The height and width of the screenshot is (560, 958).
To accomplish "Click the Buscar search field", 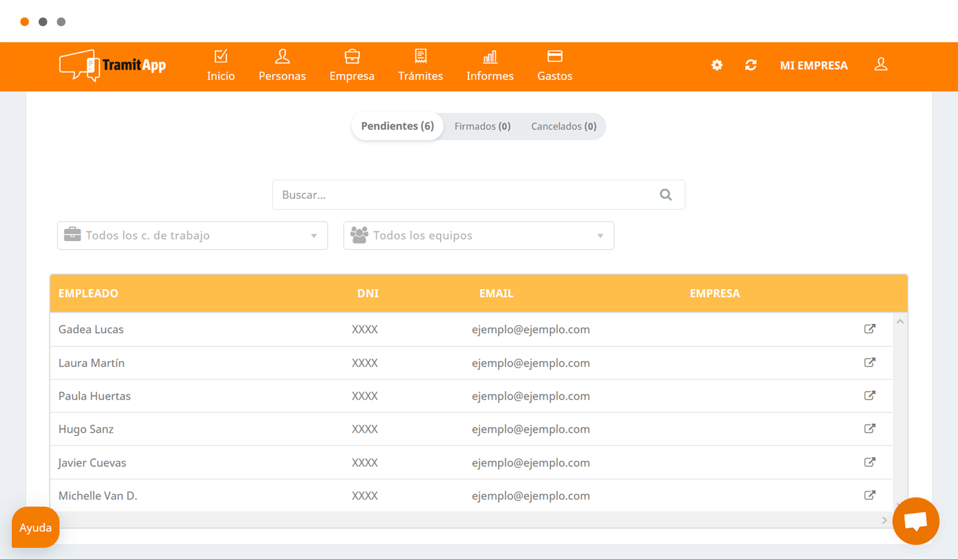I will pos(479,195).
